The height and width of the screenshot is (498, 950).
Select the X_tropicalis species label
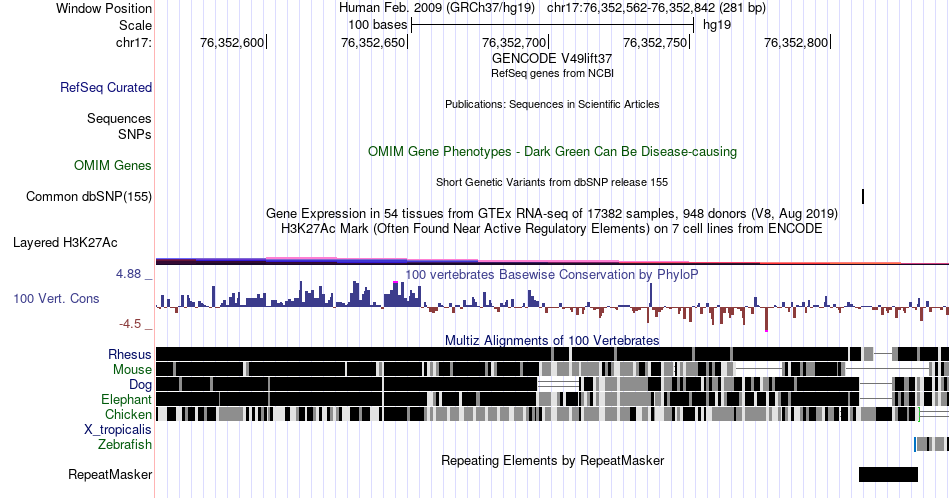pos(118,430)
